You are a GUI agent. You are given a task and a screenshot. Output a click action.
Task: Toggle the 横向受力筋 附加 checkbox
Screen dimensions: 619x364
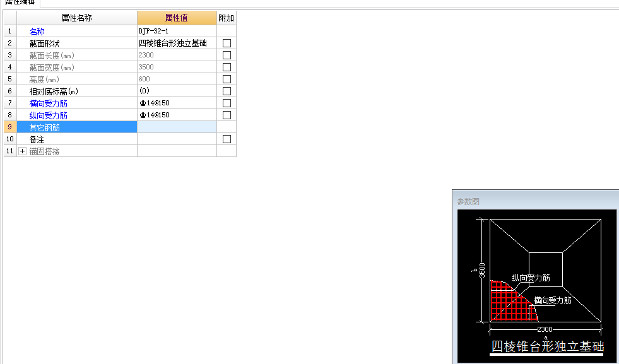point(227,103)
